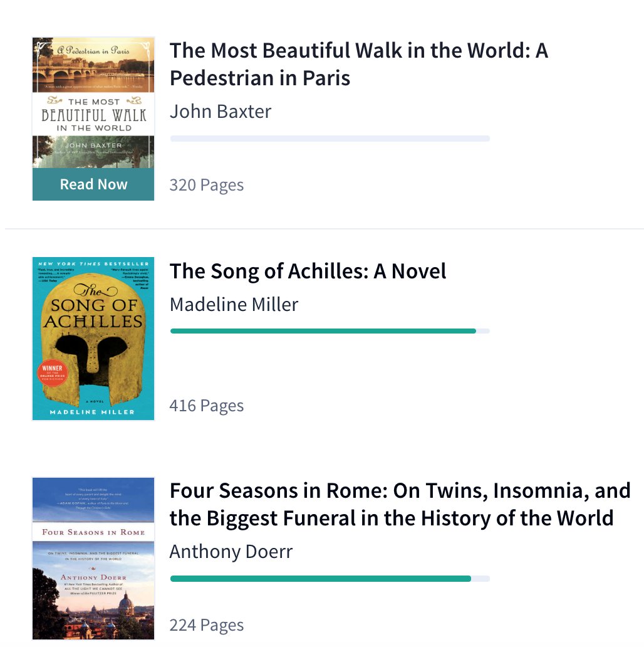This screenshot has height=647, width=644.
Task: Click the progress bar under Anthony Doerr
Action: tap(330, 579)
